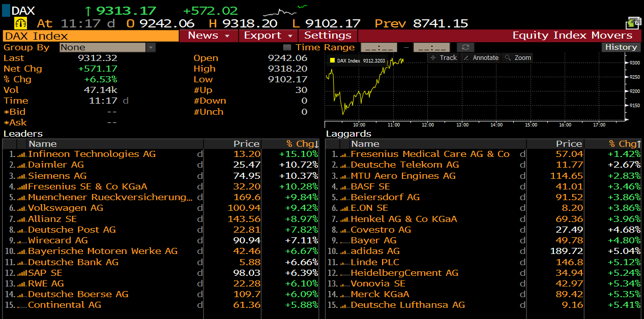Click the Time Range start time field
The width and height of the screenshot is (644, 319).
(x=379, y=47)
